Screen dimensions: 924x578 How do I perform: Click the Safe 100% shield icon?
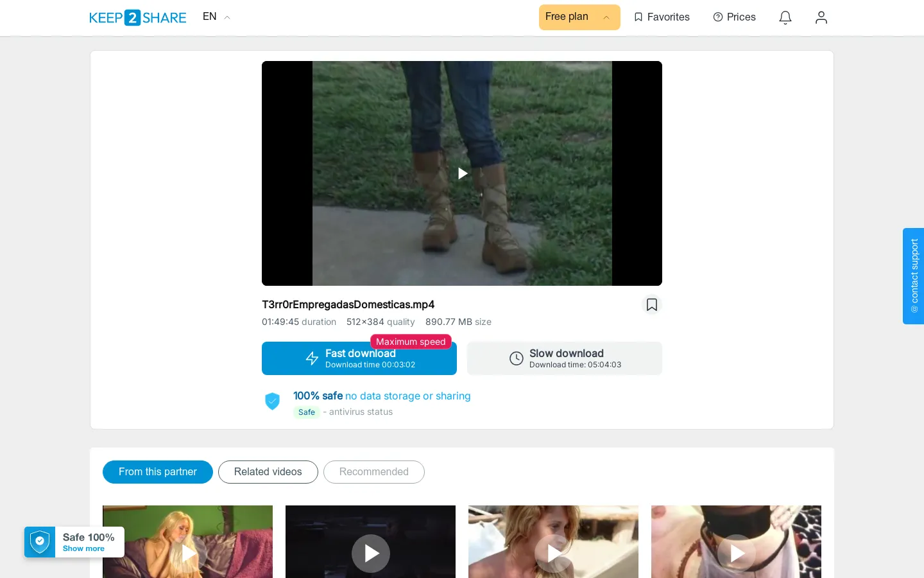click(40, 541)
